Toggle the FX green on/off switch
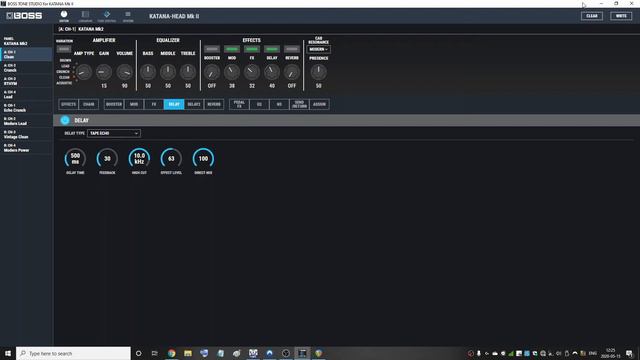 tap(252, 49)
